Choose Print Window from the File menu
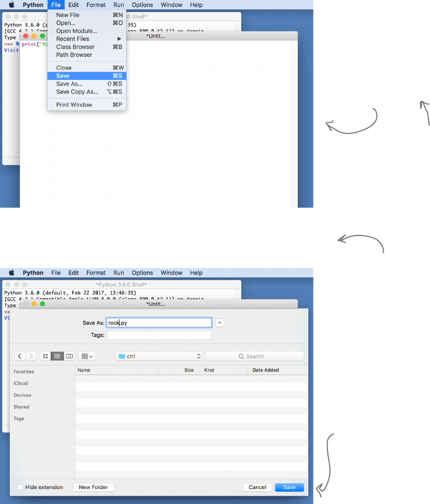430x504 pixels. tap(87, 105)
